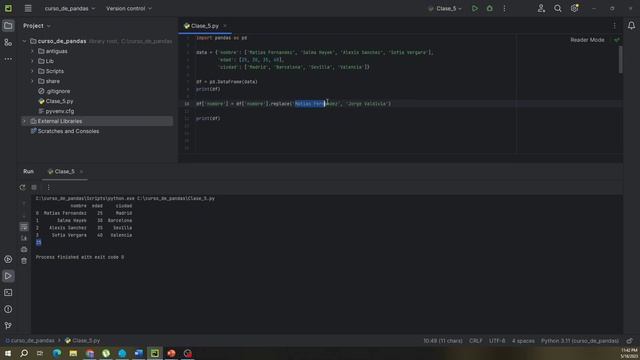Open IDE settings gear icon
The image size is (640, 360).
(x=574, y=9)
